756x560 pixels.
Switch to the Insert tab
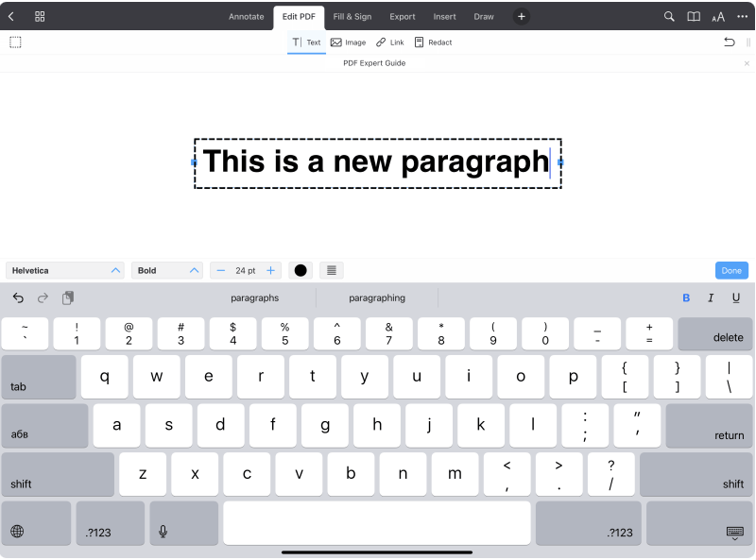pyautogui.click(x=444, y=17)
